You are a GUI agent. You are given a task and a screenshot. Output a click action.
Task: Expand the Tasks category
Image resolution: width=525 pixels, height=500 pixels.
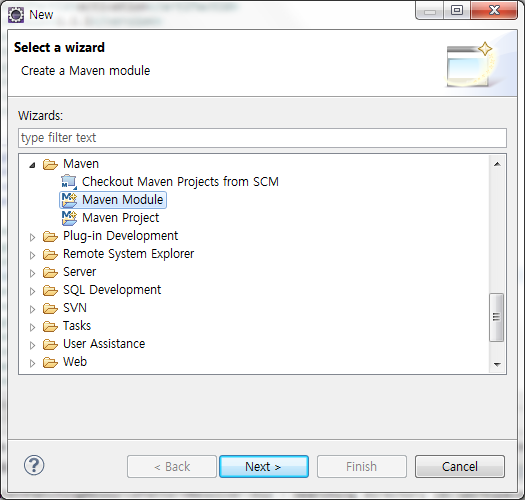click(x=32, y=327)
